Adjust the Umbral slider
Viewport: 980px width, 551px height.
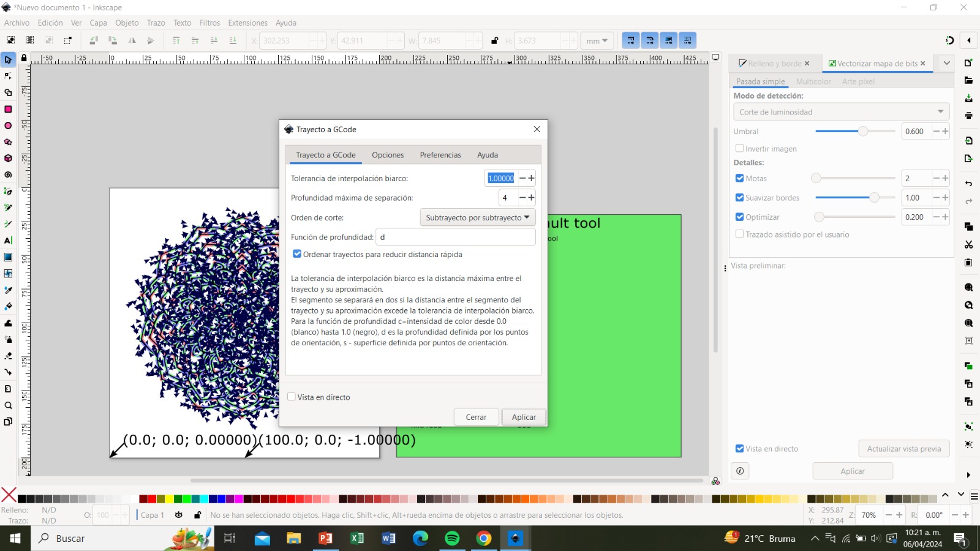[x=855, y=131]
